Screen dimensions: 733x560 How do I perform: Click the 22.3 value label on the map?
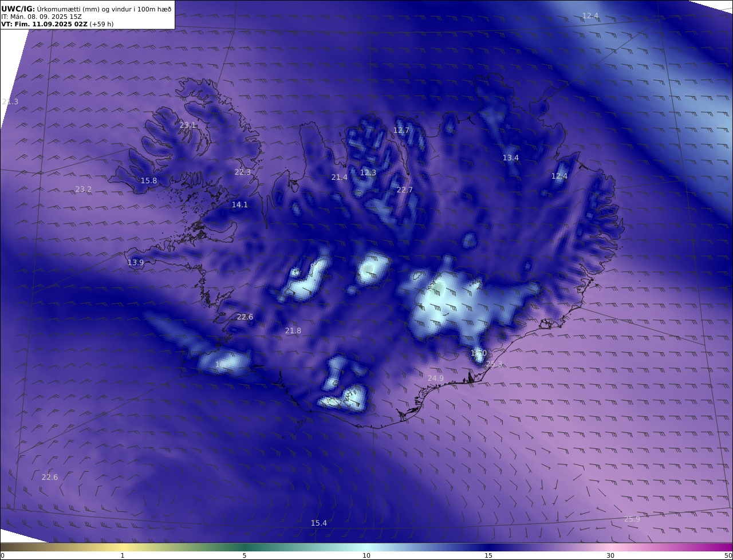pyautogui.click(x=243, y=172)
